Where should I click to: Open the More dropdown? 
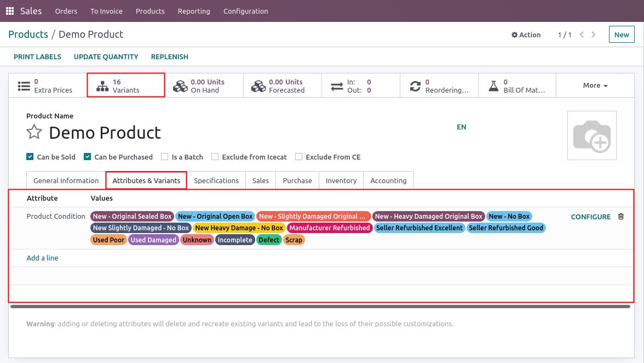pos(595,85)
